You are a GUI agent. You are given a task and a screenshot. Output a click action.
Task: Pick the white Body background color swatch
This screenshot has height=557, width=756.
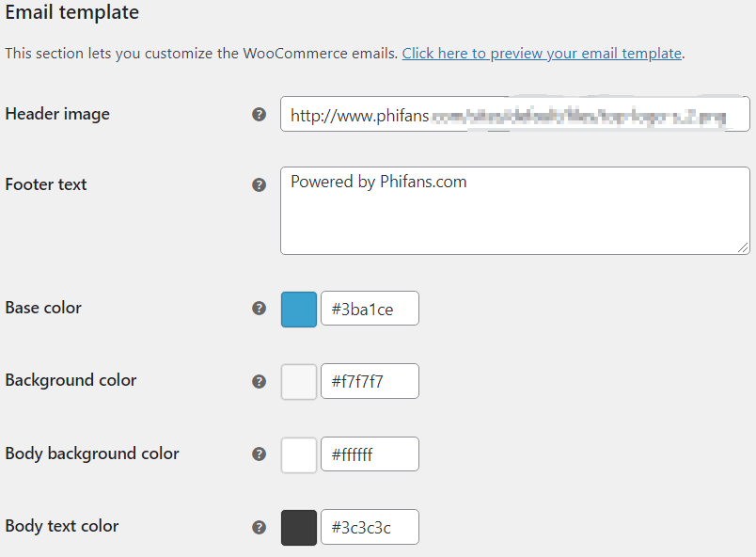pos(299,454)
